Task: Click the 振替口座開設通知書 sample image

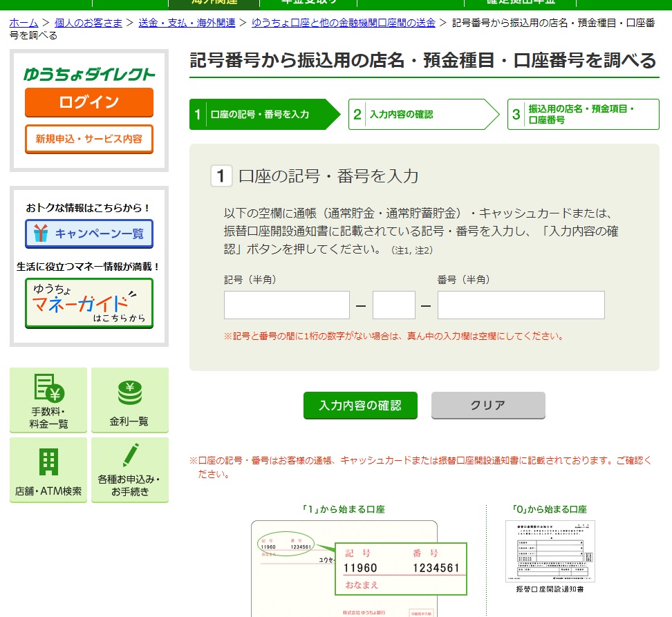Action: (550, 551)
